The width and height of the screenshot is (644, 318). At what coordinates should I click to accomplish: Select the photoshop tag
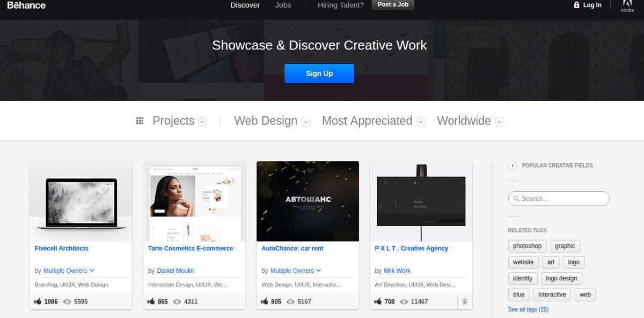tap(527, 246)
